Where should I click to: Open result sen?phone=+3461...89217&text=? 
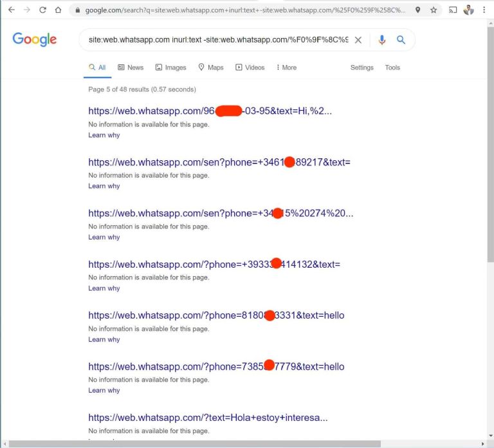click(219, 162)
